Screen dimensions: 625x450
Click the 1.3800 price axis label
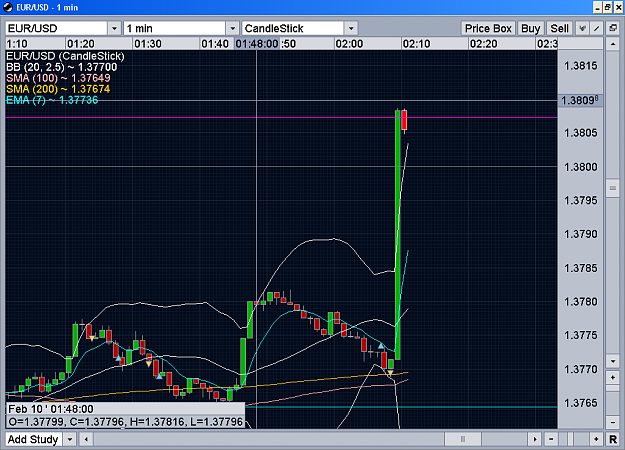pyautogui.click(x=581, y=167)
